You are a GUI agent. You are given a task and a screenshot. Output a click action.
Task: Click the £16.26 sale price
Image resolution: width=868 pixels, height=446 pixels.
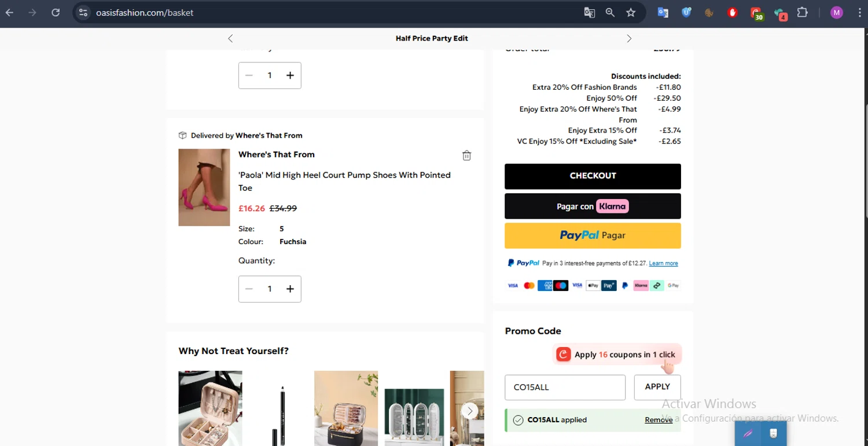pos(252,208)
